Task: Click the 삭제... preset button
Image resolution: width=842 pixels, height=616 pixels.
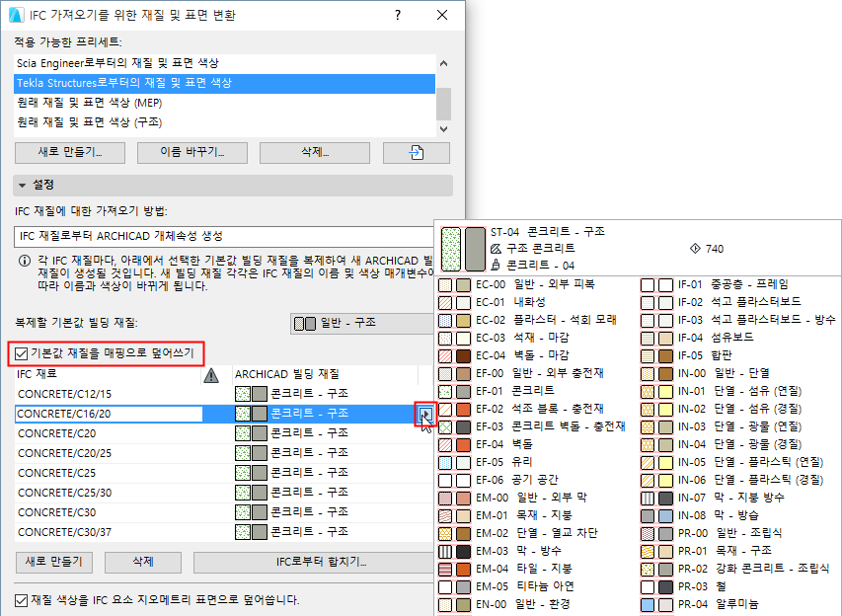Action: pyautogui.click(x=315, y=153)
